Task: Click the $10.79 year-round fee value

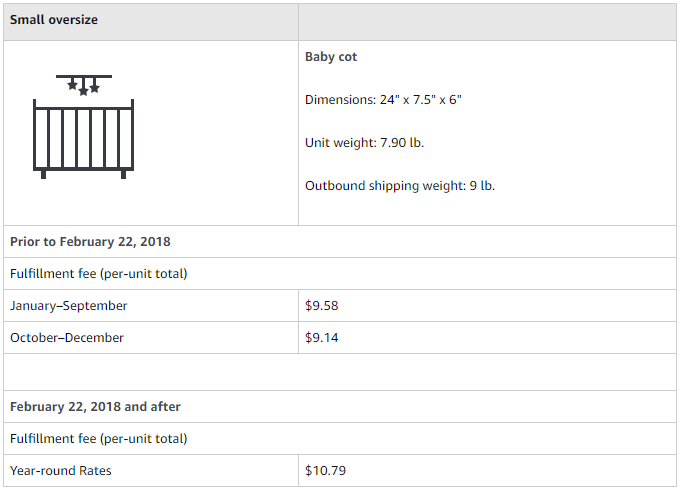Action: coord(325,471)
